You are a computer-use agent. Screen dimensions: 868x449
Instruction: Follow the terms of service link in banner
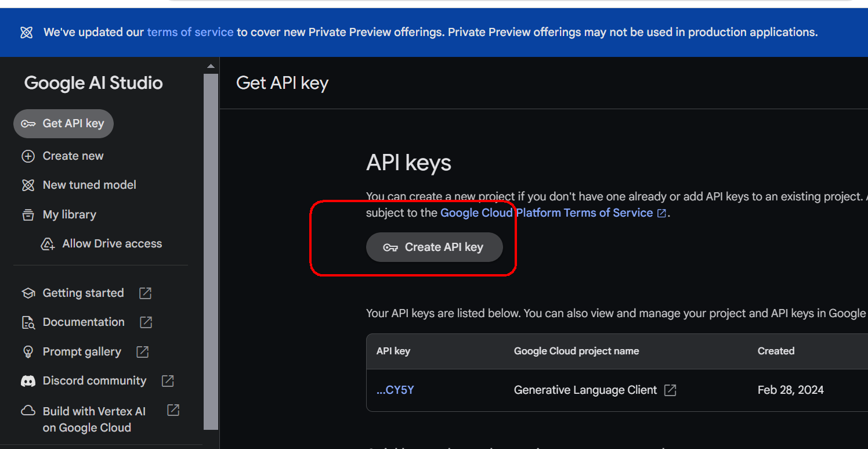pyautogui.click(x=190, y=33)
